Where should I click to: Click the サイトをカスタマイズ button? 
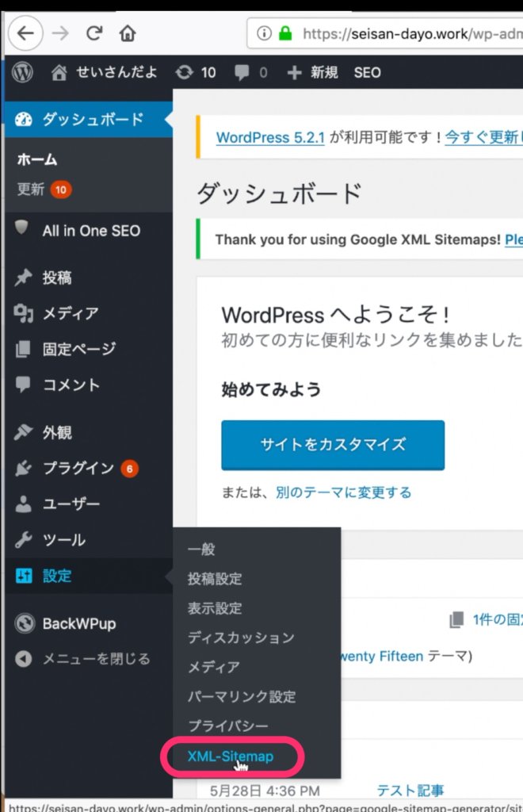pos(333,445)
